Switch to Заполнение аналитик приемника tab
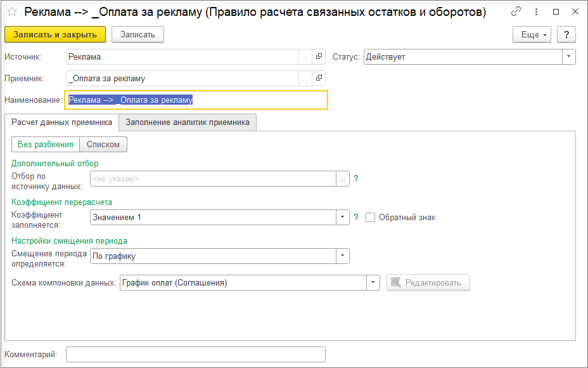 coord(188,122)
